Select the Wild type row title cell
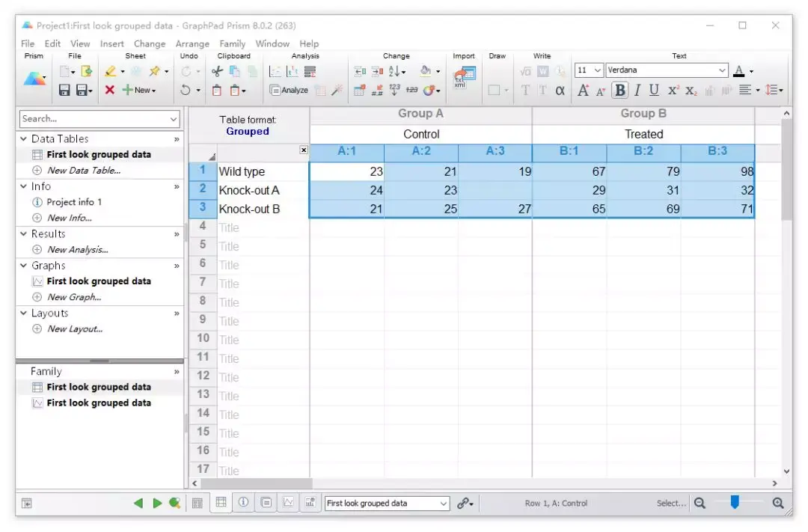 click(x=263, y=171)
